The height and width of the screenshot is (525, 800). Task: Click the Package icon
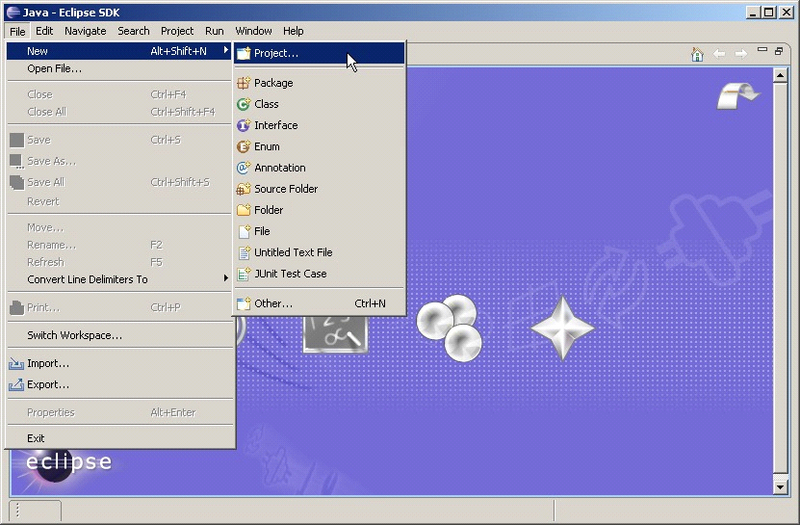(x=244, y=83)
